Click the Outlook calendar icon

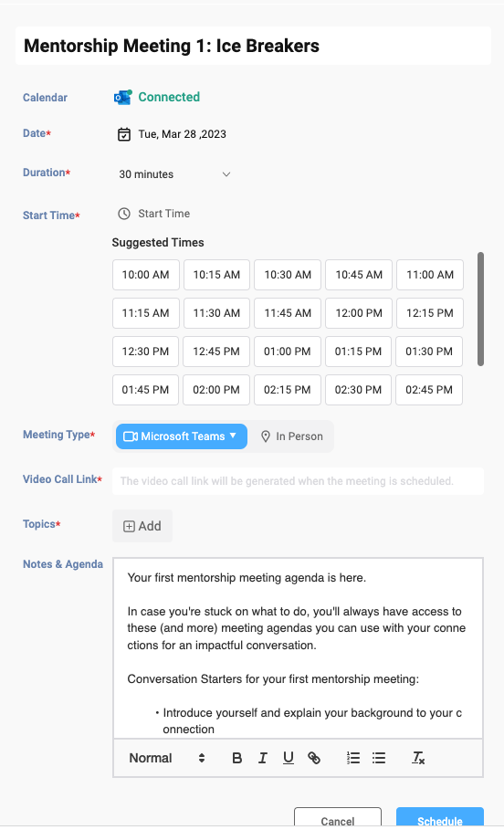click(x=123, y=98)
